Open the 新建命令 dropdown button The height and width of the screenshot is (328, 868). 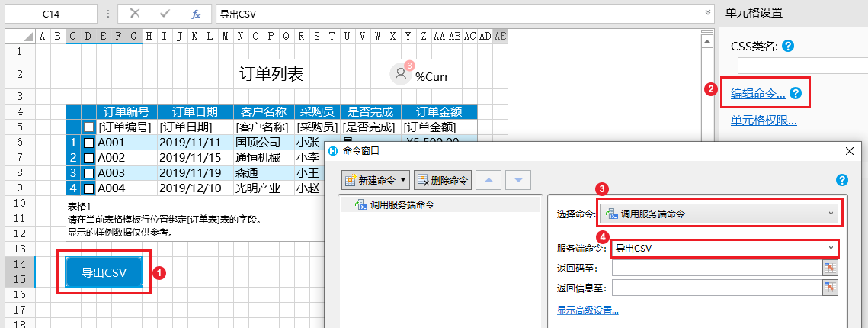point(376,180)
